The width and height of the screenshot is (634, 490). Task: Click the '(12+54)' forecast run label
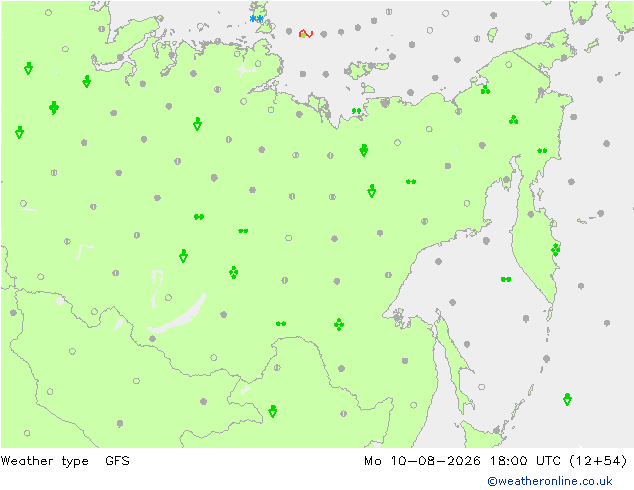598,461
